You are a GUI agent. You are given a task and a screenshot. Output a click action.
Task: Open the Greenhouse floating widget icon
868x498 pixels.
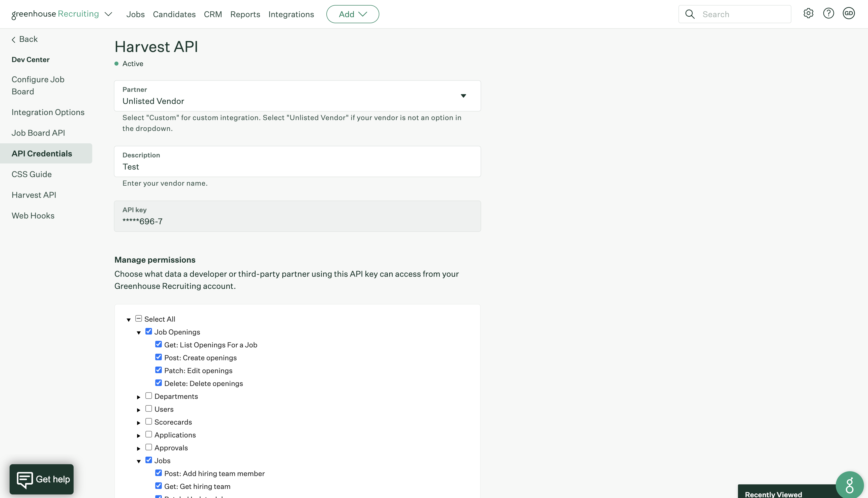[x=850, y=485]
